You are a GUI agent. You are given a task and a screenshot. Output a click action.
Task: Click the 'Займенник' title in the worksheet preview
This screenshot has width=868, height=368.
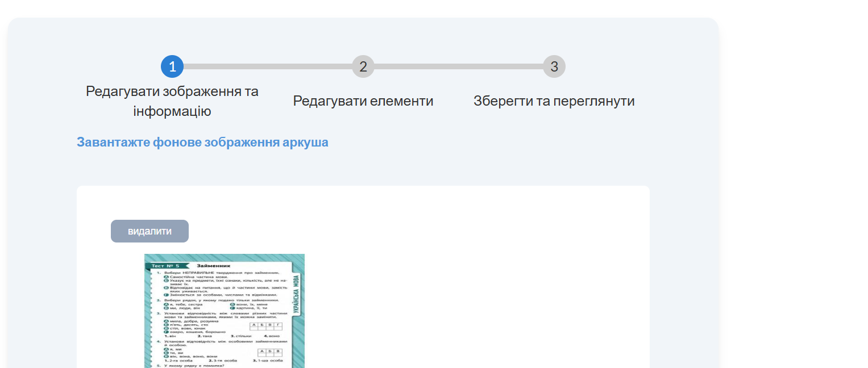tap(213, 266)
